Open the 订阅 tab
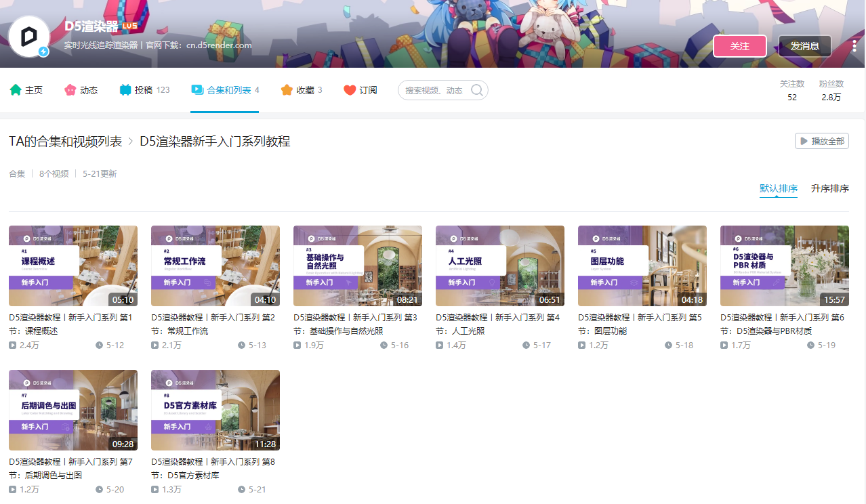The image size is (866, 504). 360,90
